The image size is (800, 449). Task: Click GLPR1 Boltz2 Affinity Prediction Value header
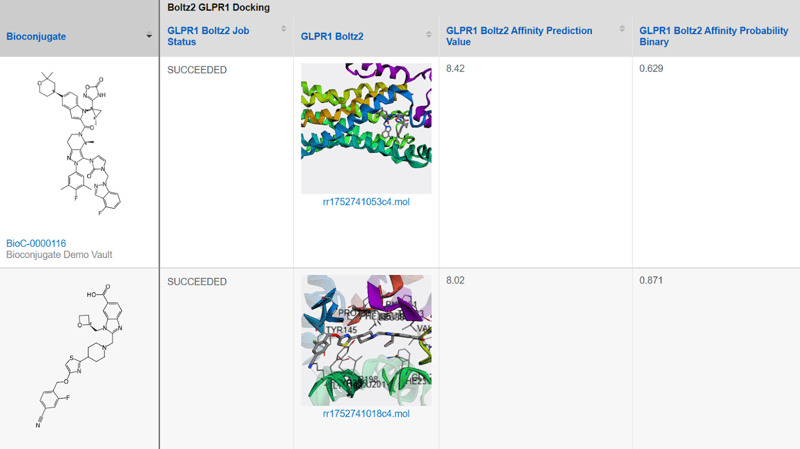pos(519,36)
